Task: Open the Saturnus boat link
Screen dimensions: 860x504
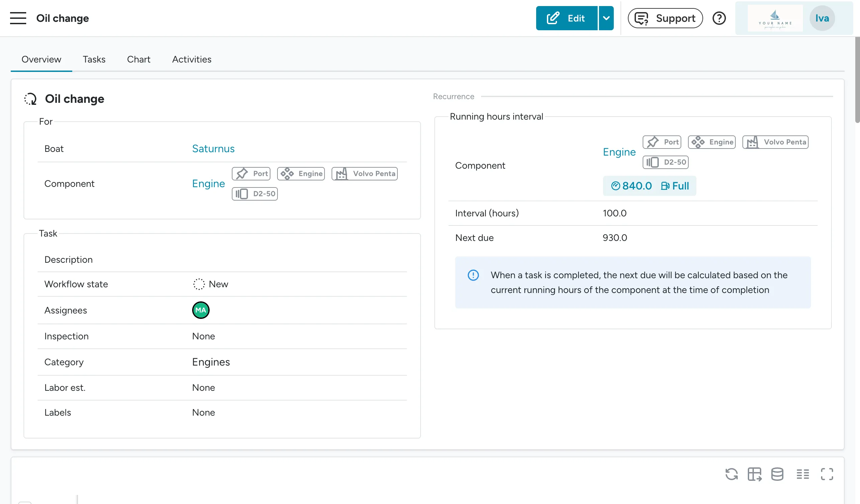Action: click(x=213, y=149)
